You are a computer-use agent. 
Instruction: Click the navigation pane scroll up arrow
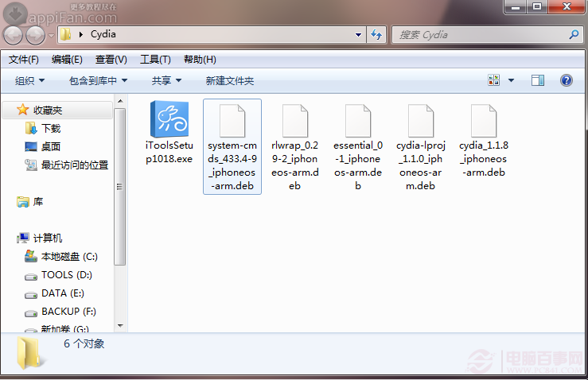[120, 101]
